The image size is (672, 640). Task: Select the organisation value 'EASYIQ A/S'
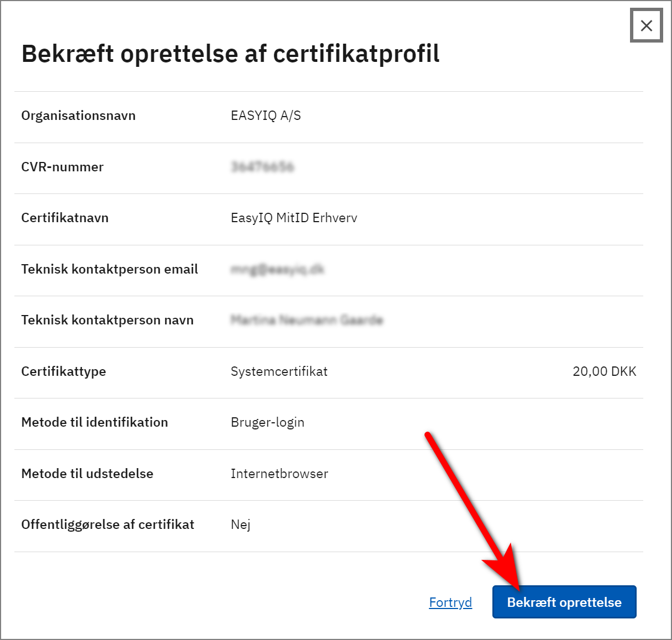click(x=266, y=116)
